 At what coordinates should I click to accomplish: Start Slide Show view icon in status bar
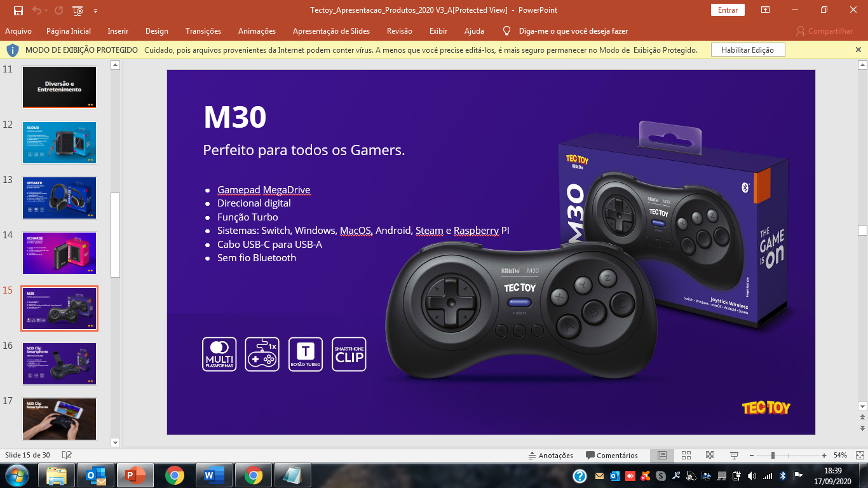click(x=735, y=455)
